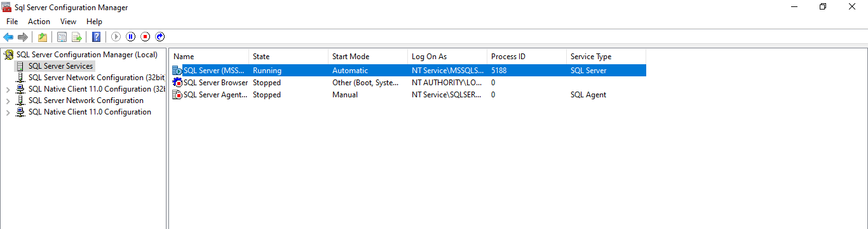Sort services by the State column header
Screen dimensions: 868x229
(288, 57)
